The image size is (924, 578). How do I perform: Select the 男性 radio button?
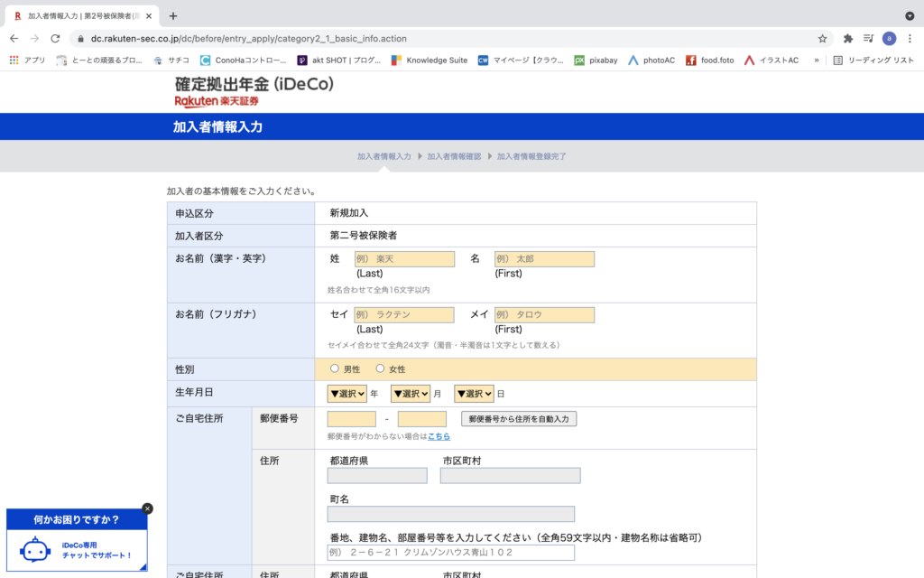pos(335,368)
